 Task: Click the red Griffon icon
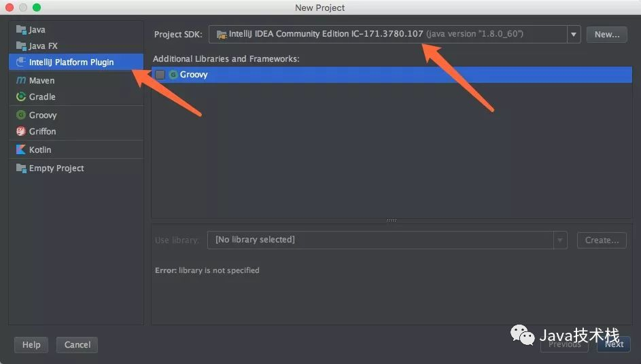click(21, 132)
